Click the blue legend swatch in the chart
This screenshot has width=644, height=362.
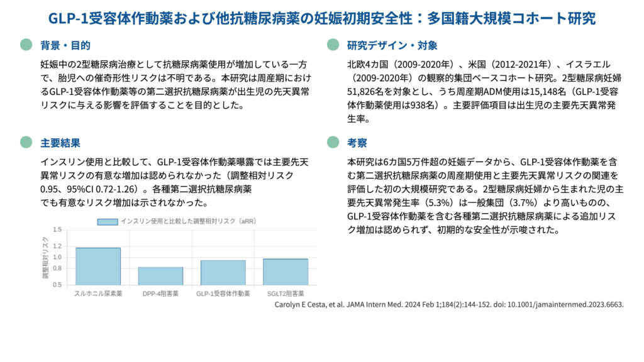click(x=108, y=222)
